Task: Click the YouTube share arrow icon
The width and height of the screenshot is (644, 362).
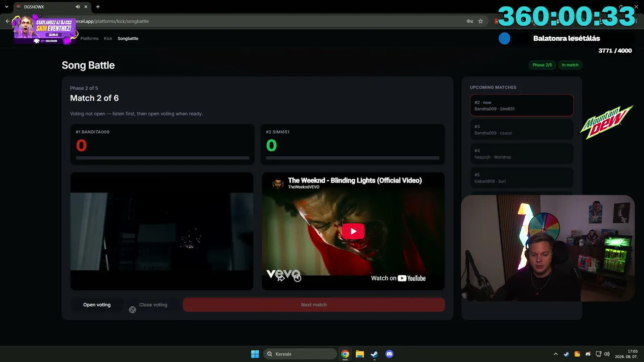Action: 281,278
